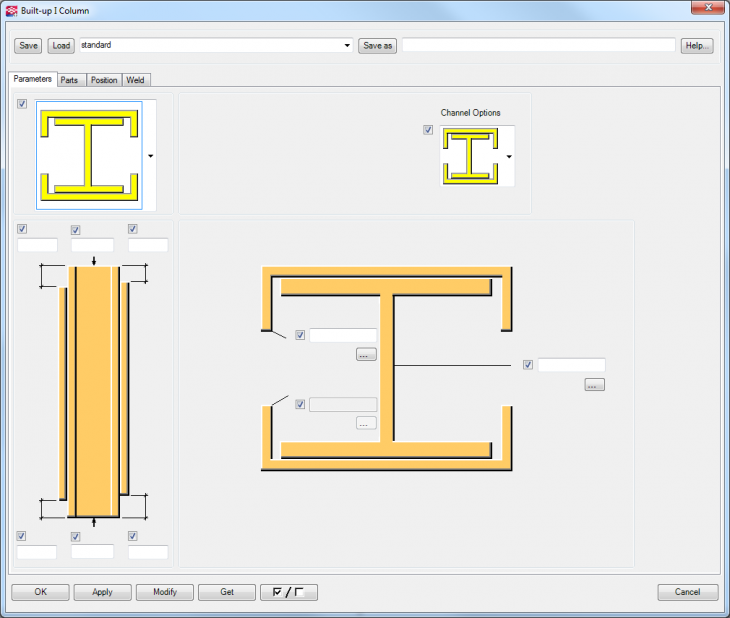
Task: Click the browse button for lower channel profile
Action: (365, 423)
